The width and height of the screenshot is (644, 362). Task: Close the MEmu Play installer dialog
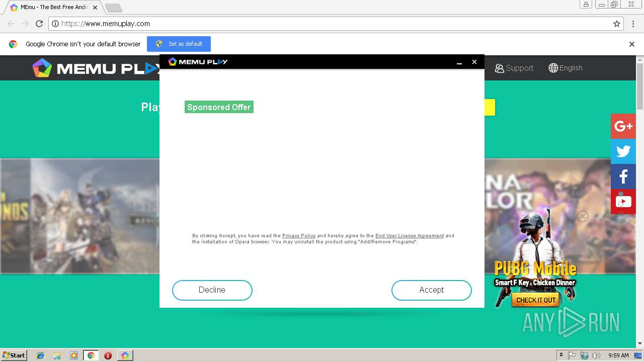(474, 62)
